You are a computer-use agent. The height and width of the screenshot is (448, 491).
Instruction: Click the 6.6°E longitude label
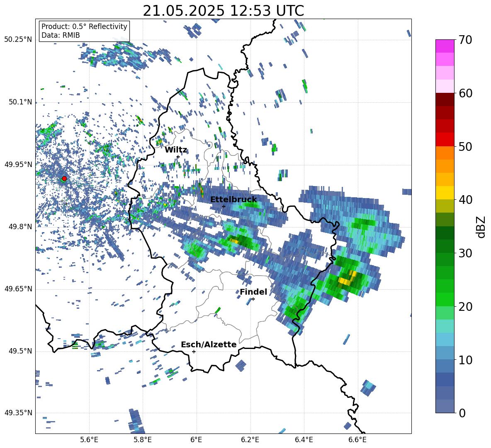pos(357,440)
